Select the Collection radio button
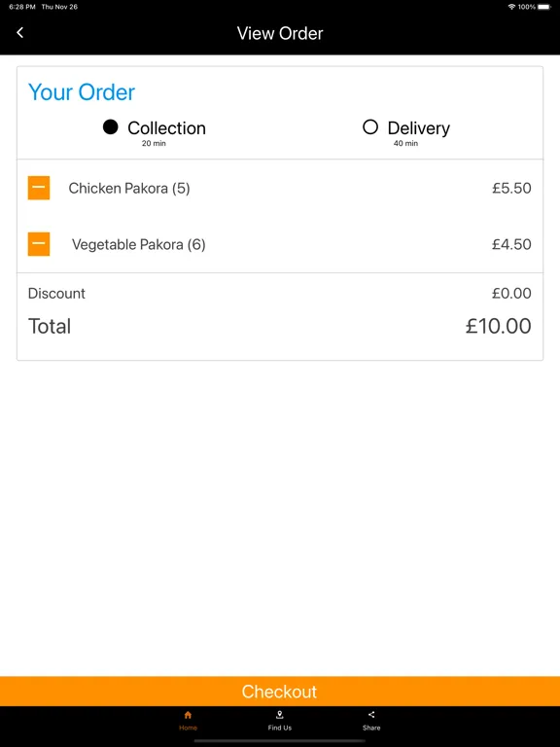 click(111, 127)
